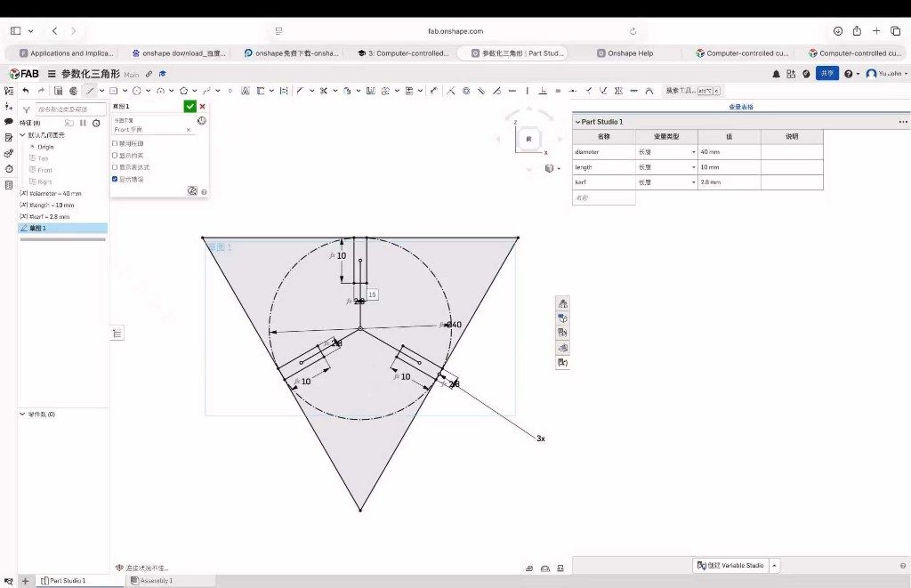This screenshot has height=588, width=911.
Task: Click the browser reload icon
Action: [633, 31]
